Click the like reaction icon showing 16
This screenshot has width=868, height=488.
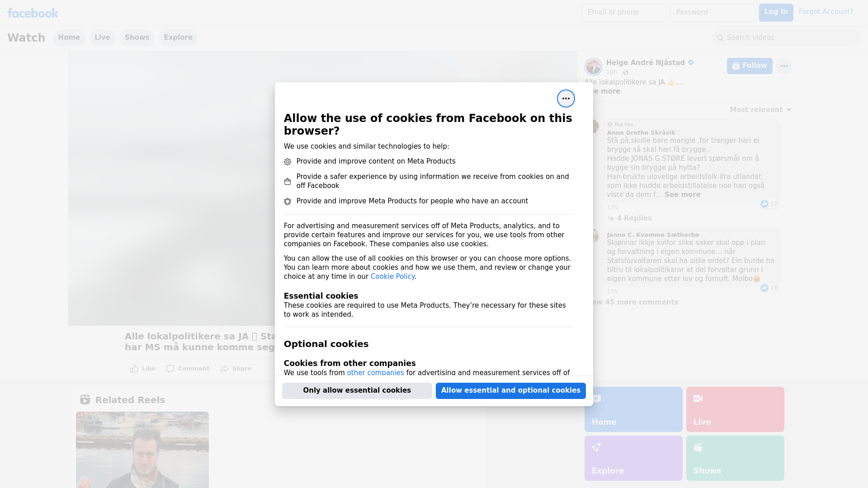click(764, 288)
